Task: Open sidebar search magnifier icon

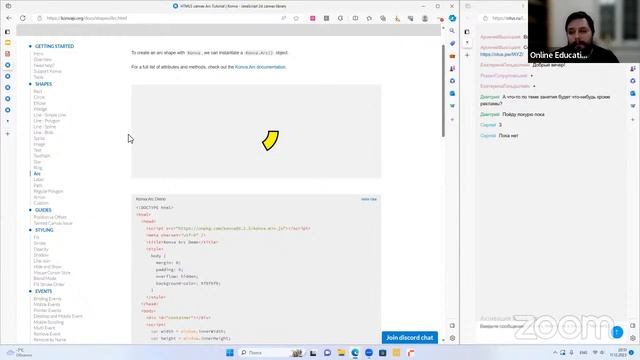Action: tap(452, 31)
